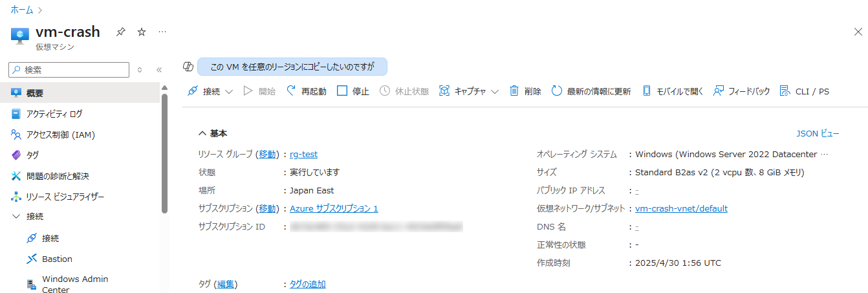
Task: Click the vm-crash virtual machine icon
Action: click(20, 36)
